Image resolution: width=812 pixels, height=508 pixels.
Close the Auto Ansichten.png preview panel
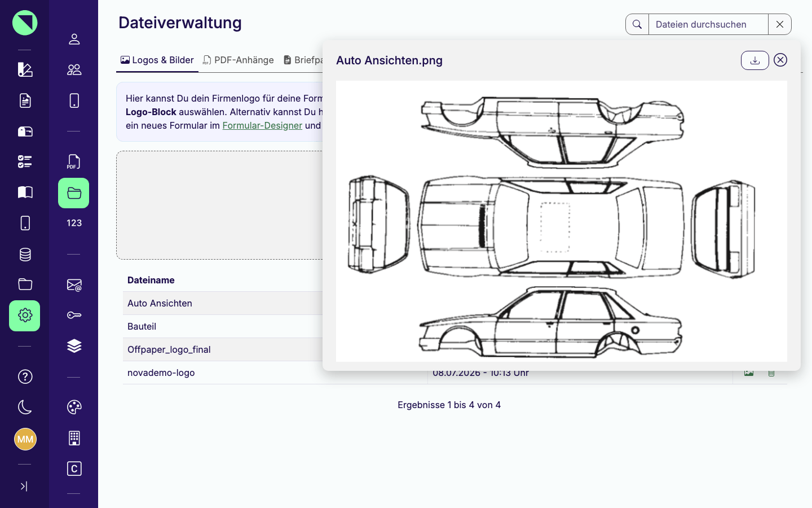pos(780,60)
